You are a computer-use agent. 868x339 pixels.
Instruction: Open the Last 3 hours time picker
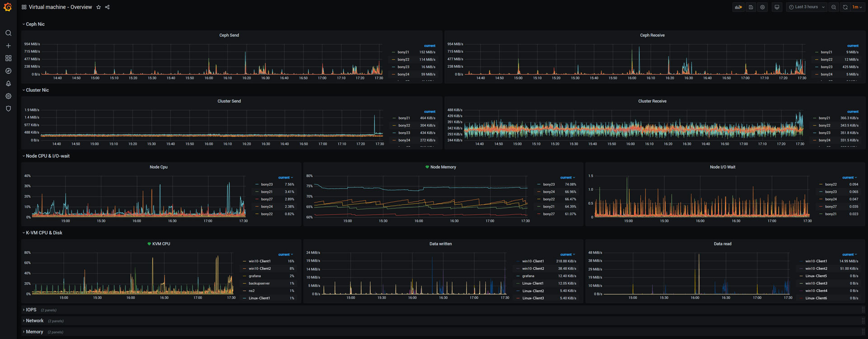click(x=807, y=7)
